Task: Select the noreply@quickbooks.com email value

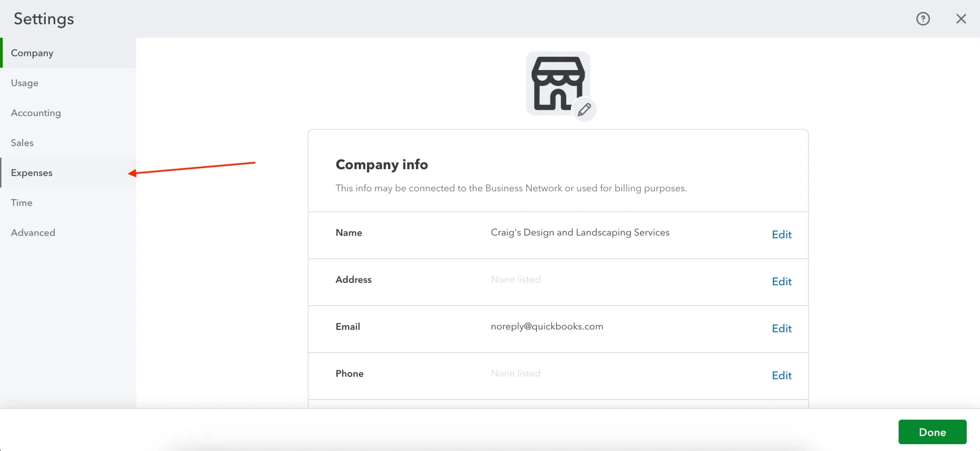Action: [x=547, y=326]
